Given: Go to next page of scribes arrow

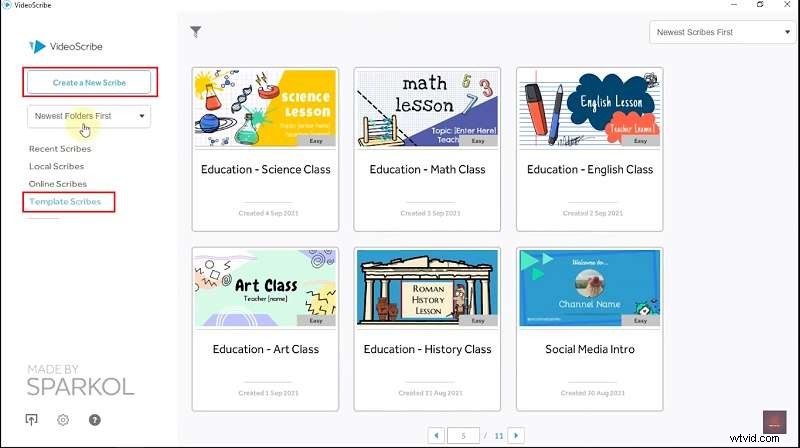Looking at the screenshot, I should click(x=516, y=435).
